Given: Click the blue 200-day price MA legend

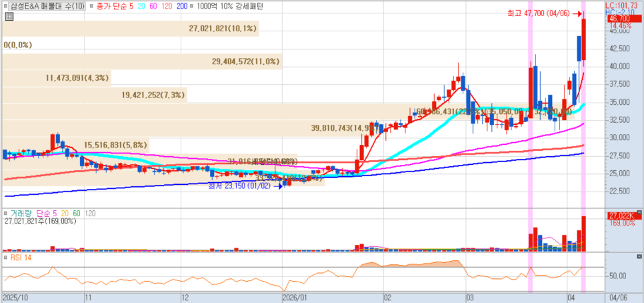Looking at the screenshot, I should [182, 6].
